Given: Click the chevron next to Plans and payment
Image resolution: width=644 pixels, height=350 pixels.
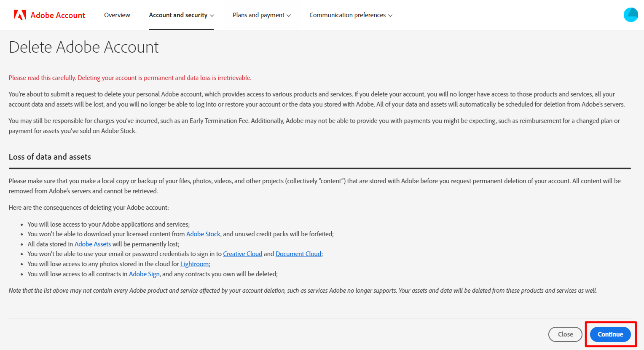Looking at the screenshot, I should tap(289, 16).
